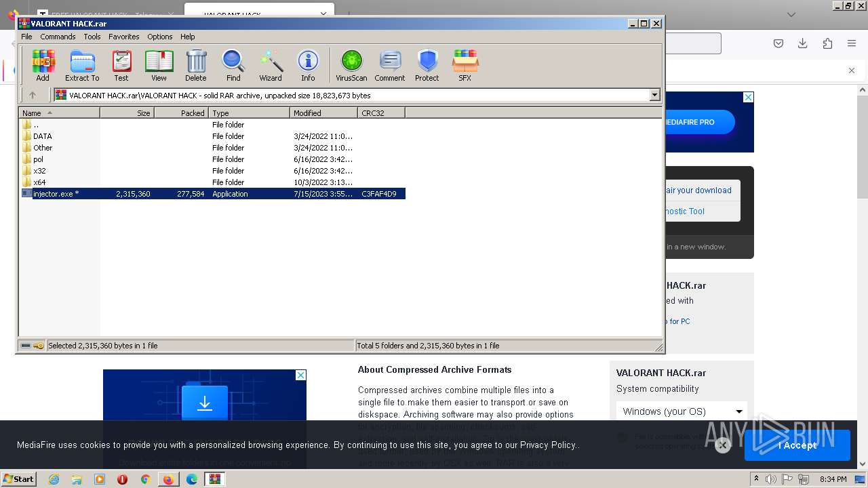Expand the archive path dropdown
This screenshot has width=868, height=488.
655,95
